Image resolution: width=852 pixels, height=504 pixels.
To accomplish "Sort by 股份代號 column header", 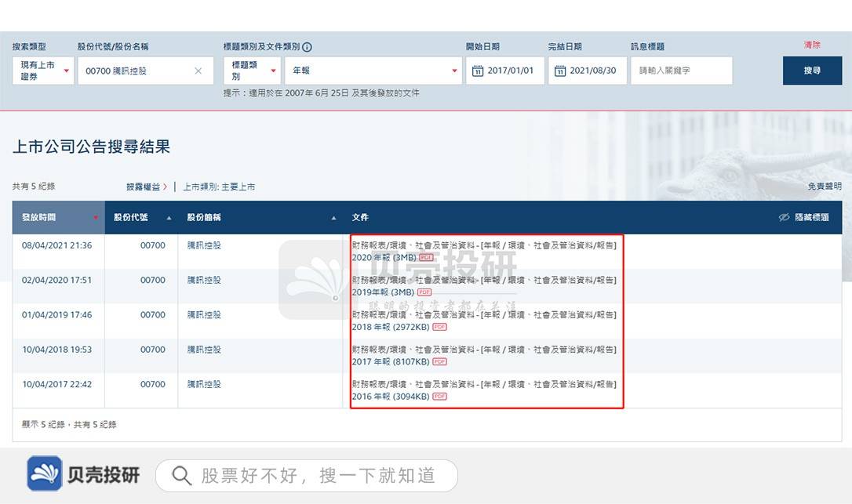I will 141,217.
